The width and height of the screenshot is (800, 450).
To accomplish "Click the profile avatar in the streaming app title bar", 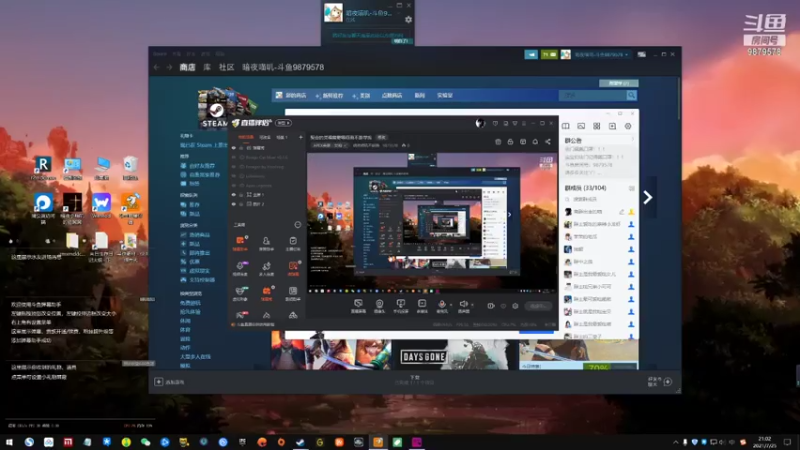I will pyautogui.click(x=480, y=123).
